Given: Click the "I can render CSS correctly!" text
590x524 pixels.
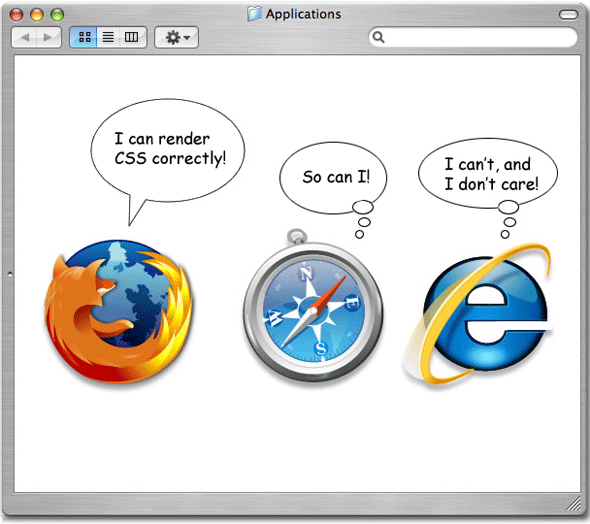Looking at the screenshot, I should click(170, 149).
